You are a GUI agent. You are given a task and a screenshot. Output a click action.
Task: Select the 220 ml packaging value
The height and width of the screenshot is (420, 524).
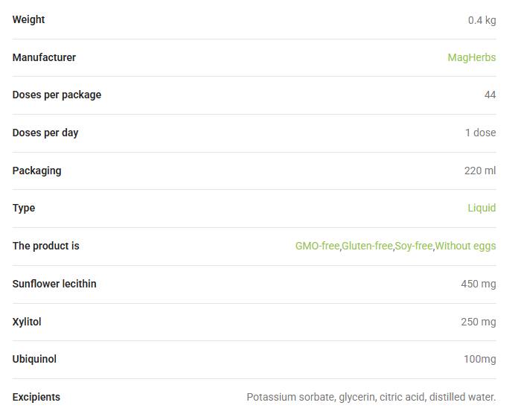[480, 171]
